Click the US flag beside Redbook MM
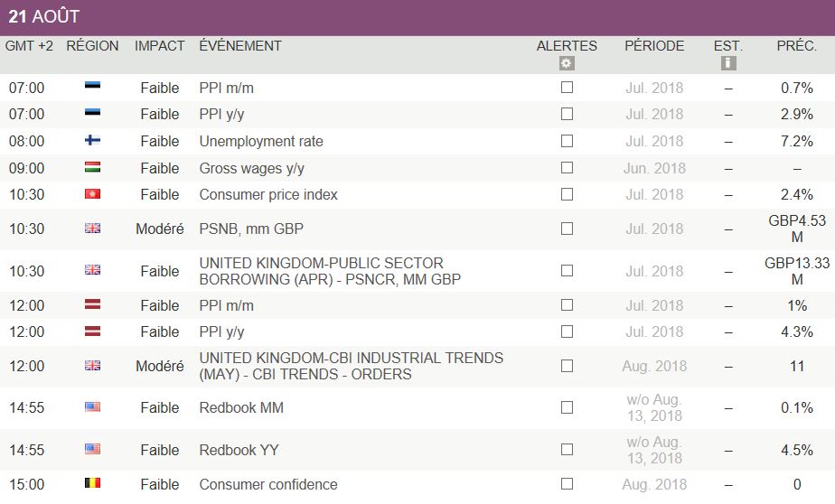 click(92, 407)
